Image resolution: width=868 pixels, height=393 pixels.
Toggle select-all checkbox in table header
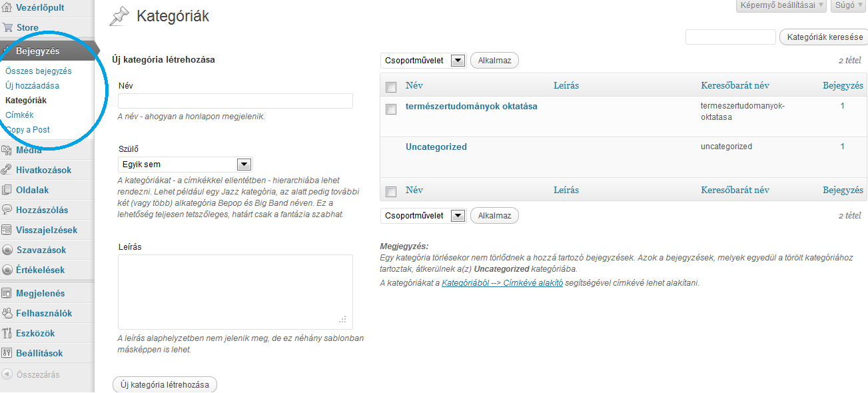[x=391, y=87]
